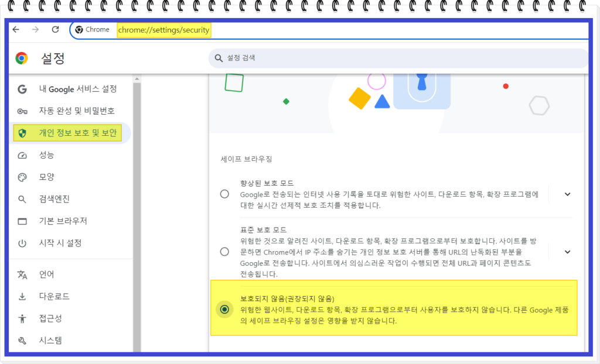Click the Chrome site info chip
The height and width of the screenshot is (364, 600).
[92, 29]
